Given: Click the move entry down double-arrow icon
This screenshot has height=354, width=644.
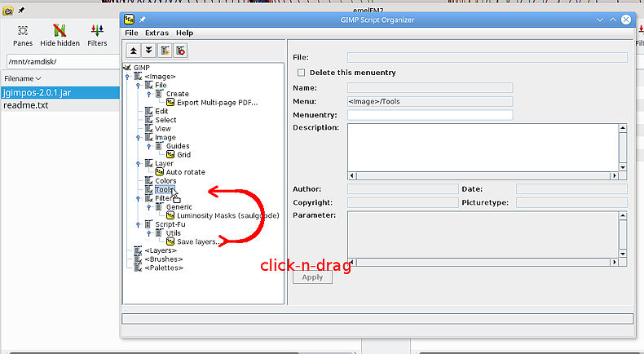Looking at the screenshot, I should [148, 51].
